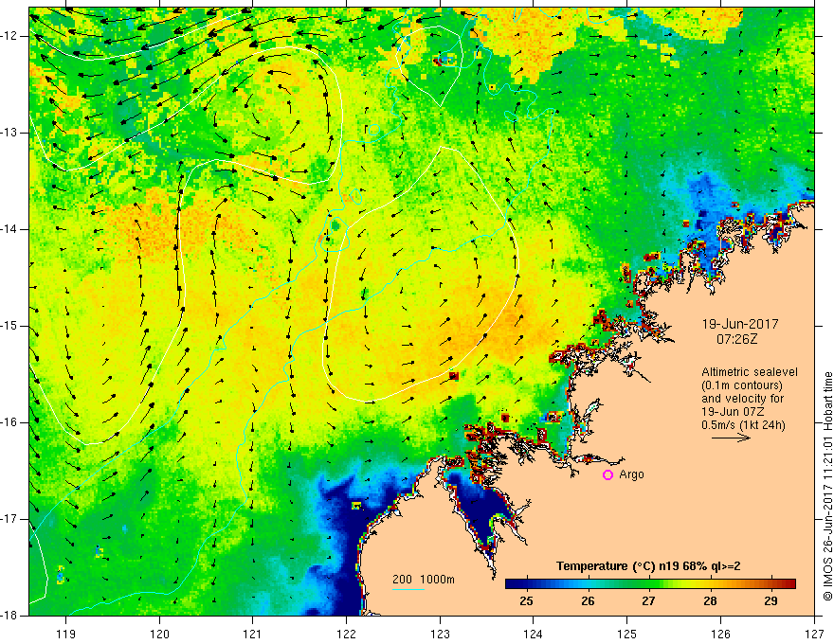Screen dimensions: 834x644
Task: Click the magenta Argo float marker
Action: click(607, 475)
